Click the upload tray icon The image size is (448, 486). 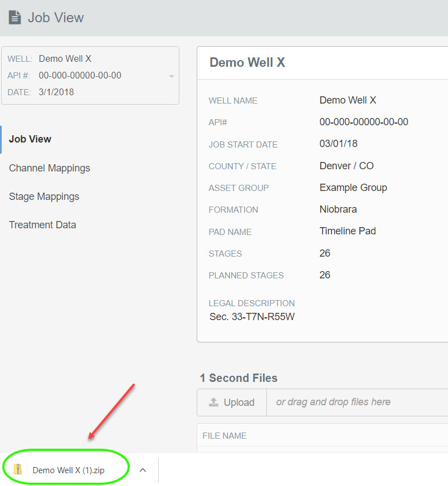(213, 402)
